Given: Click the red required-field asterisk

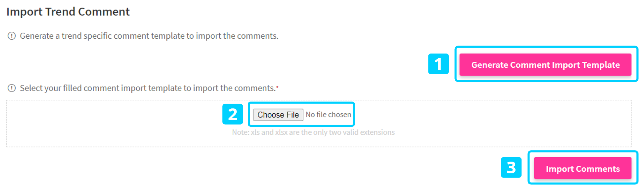Looking at the screenshot, I should (x=277, y=87).
